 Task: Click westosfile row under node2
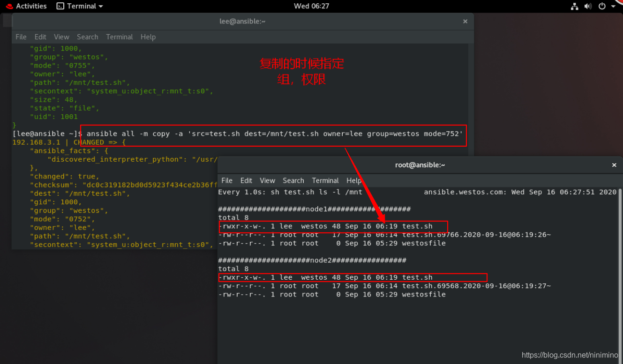tap(332, 294)
